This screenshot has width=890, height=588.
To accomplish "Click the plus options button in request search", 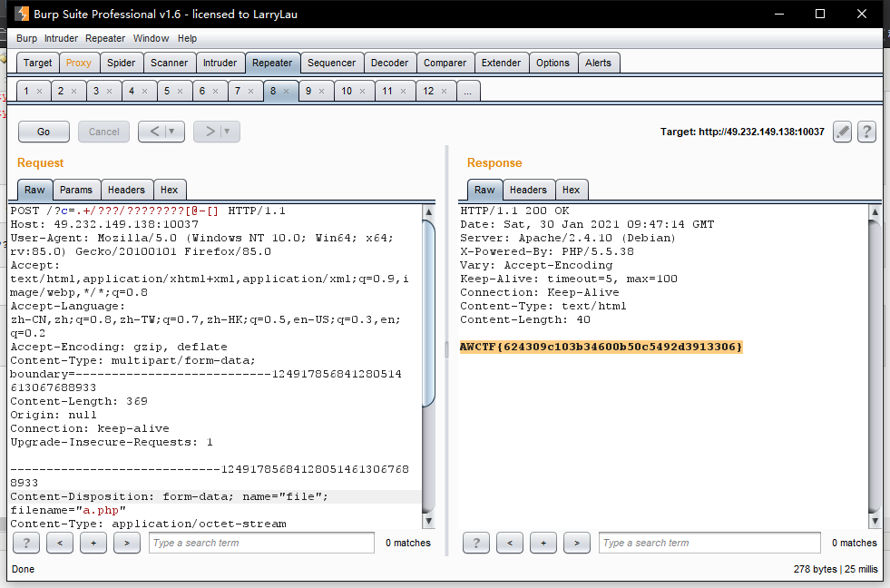I will pyautogui.click(x=93, y=543).
